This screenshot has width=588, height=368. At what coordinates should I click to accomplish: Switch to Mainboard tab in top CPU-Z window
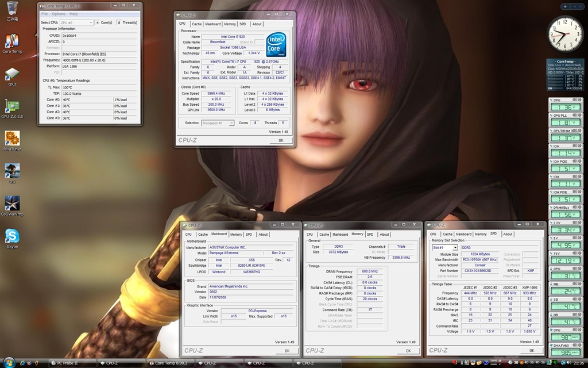(213, 24)
